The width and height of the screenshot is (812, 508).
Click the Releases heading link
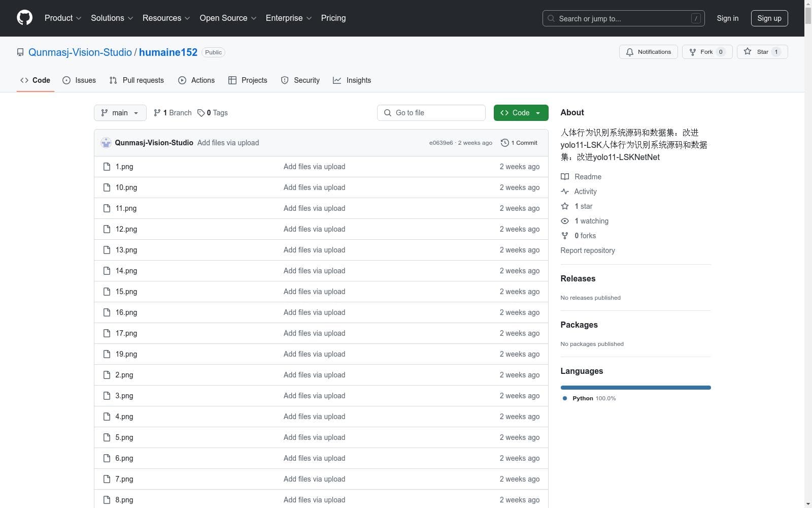click(578, 278)
